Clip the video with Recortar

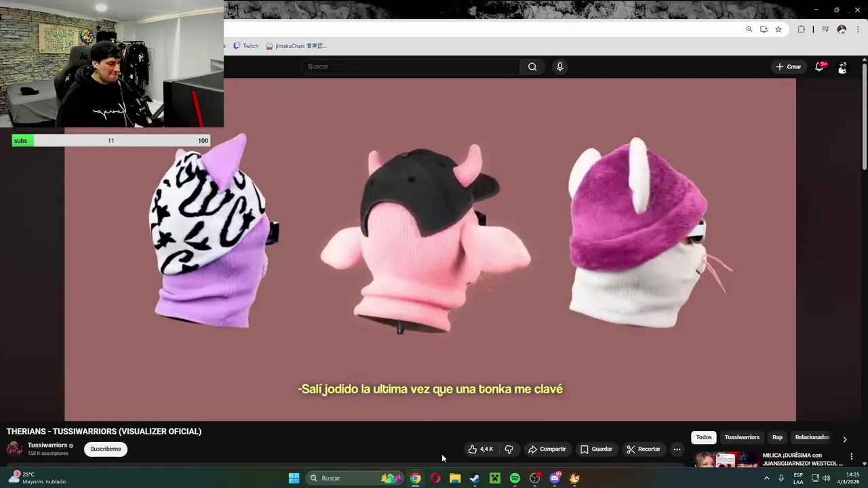643,449
